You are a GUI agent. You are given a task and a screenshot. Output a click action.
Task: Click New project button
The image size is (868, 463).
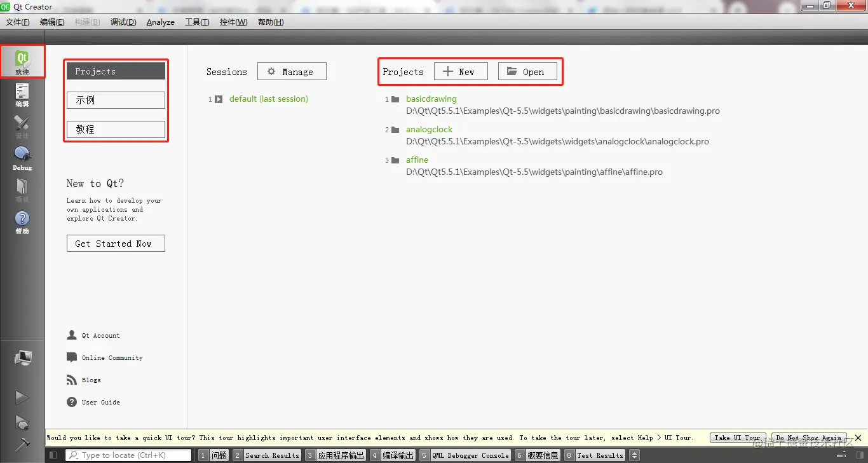click(x=461, y=72)
